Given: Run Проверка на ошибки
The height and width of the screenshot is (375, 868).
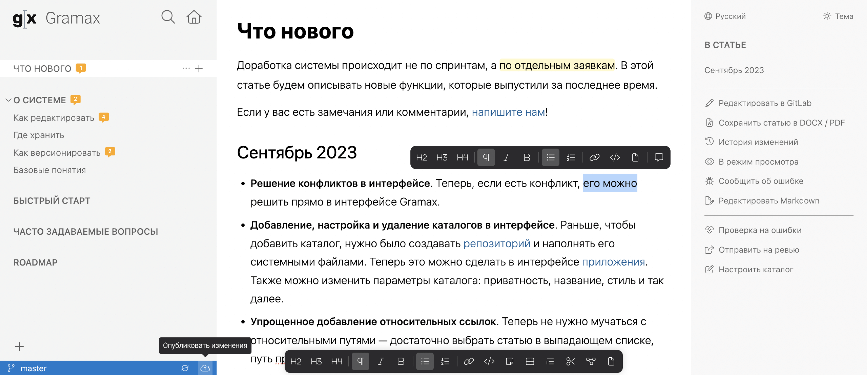Looking at the screenshot, I should (753, 230).
